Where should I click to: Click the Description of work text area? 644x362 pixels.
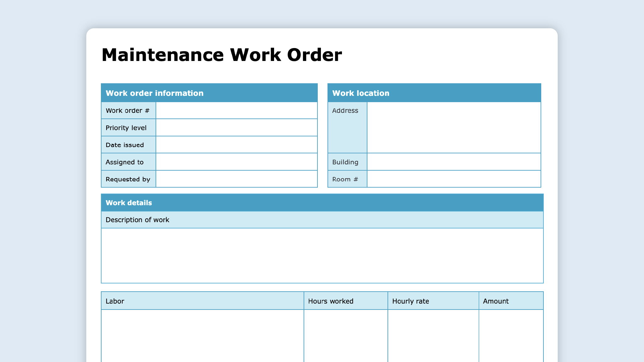(x=322, y=255)
